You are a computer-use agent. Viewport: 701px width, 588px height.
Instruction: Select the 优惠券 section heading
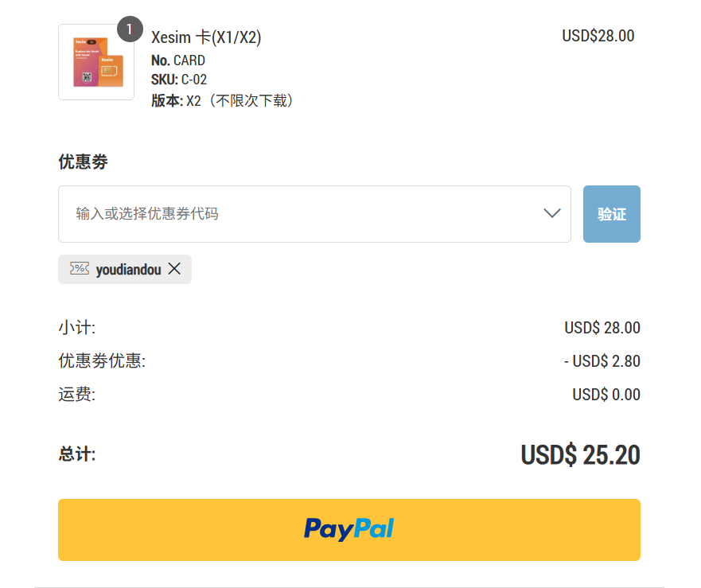click(x=83, y=162)
